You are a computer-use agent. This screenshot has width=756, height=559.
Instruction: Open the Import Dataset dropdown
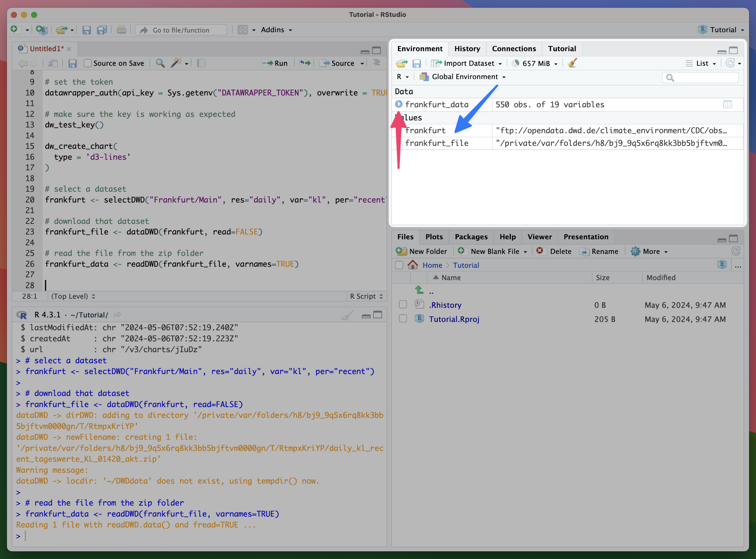click(467, 63)
